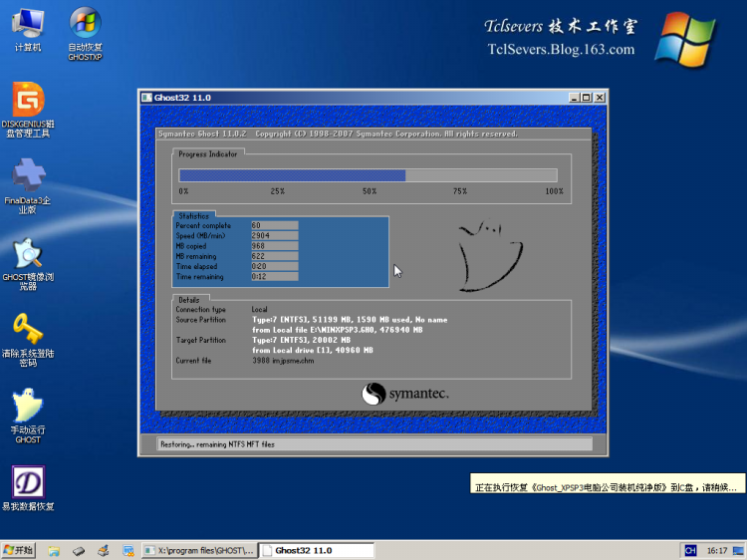Open the 计算机 desktop icon

[28, 30]
